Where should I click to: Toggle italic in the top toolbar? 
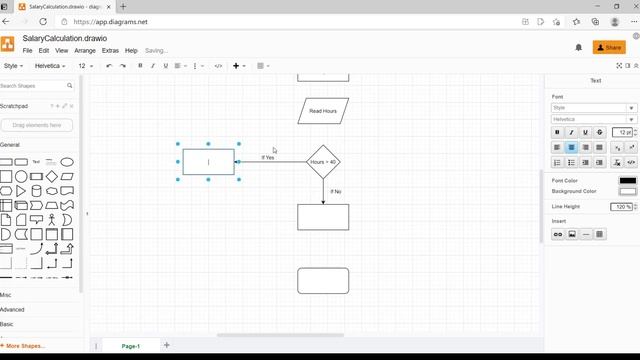pos(153,66)
